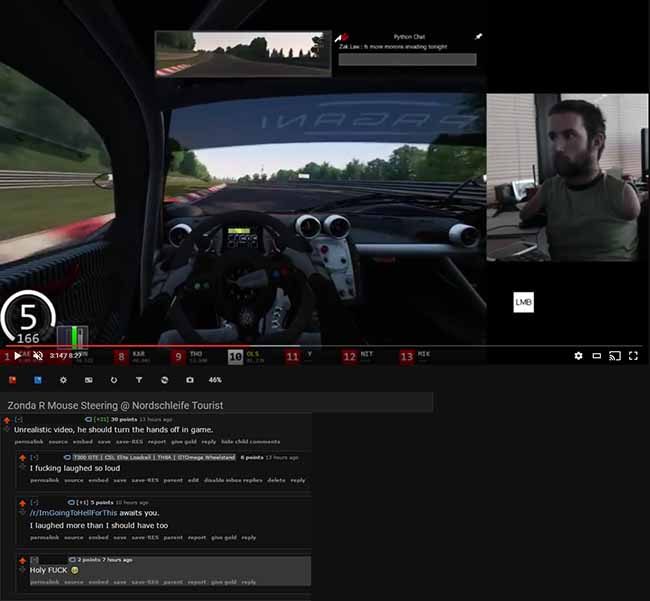The image size is (650, 601).
Task: Click report under 'laughed more than I should' comment
Action: point(196,538)
